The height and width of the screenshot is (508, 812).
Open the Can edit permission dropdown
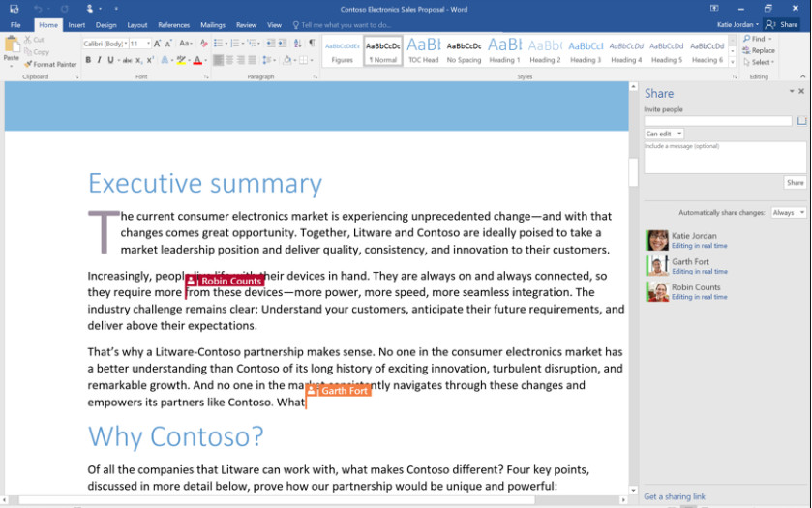coord(664,134)
